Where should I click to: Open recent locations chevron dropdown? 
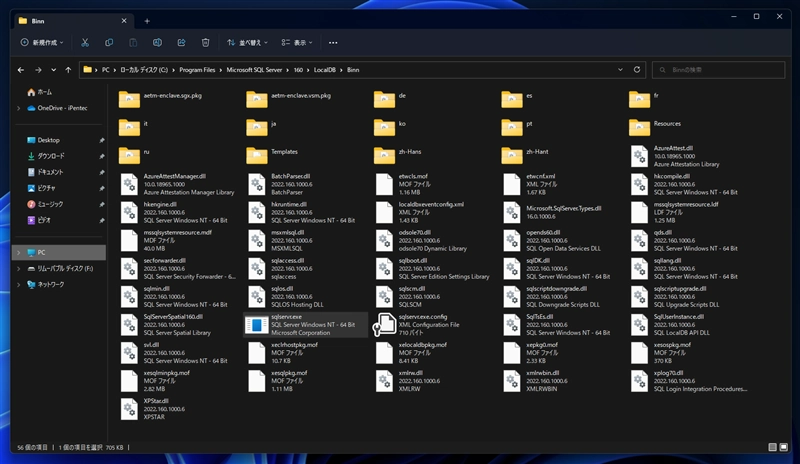(x=53, y=70)
